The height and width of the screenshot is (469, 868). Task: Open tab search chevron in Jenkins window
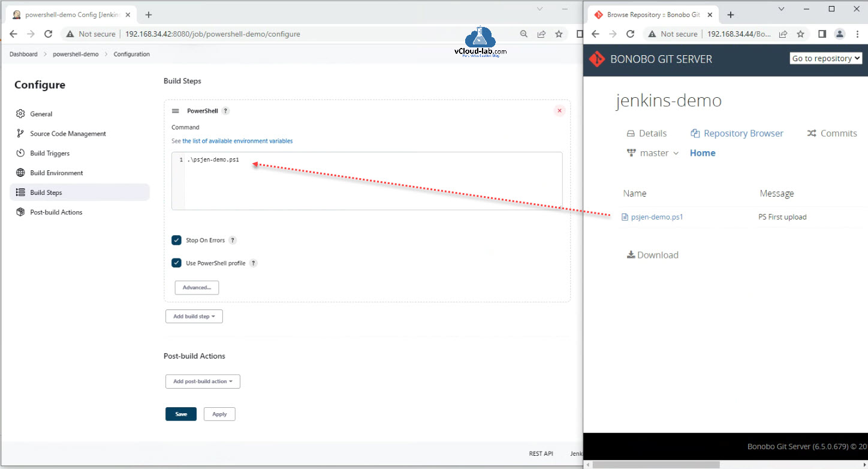point(540,9)
